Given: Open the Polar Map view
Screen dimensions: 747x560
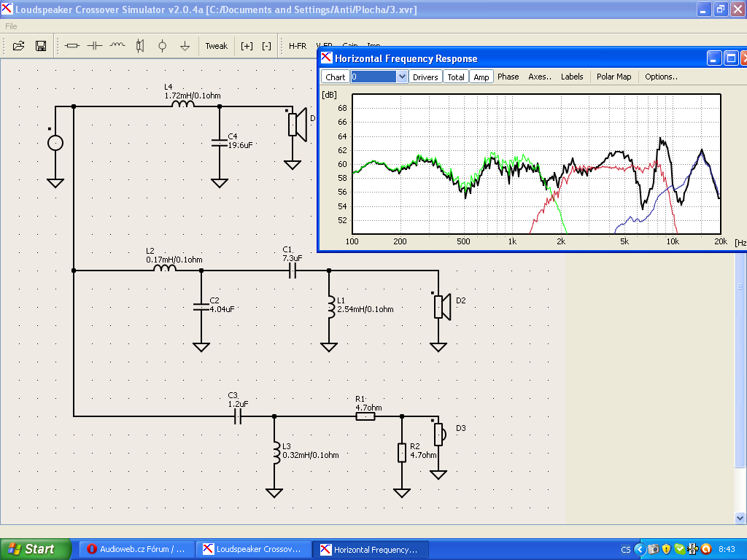Looking at the screenshot, I should point(614,77).
